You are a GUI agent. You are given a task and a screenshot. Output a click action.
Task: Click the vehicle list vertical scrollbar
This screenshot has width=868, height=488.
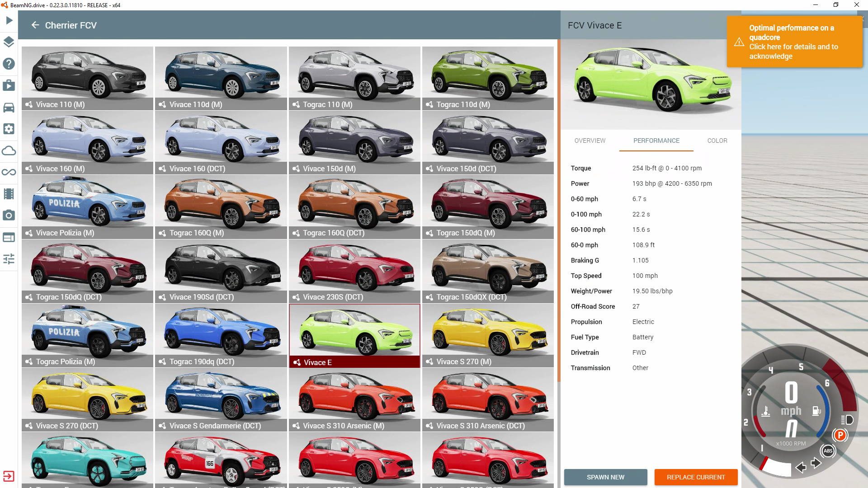559,210
